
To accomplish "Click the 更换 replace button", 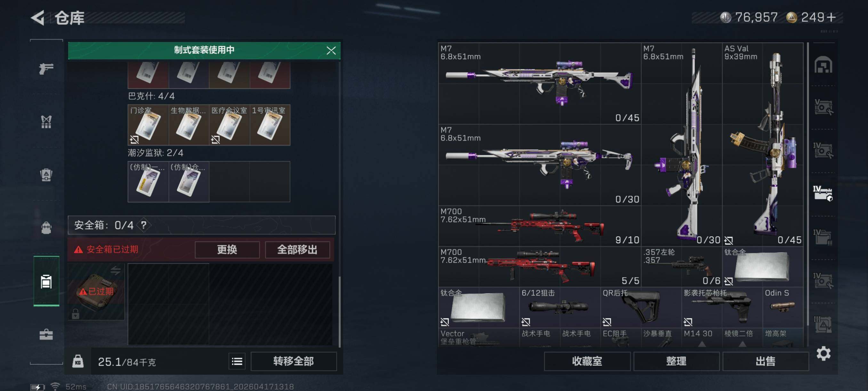I will (x=227, y=250).
